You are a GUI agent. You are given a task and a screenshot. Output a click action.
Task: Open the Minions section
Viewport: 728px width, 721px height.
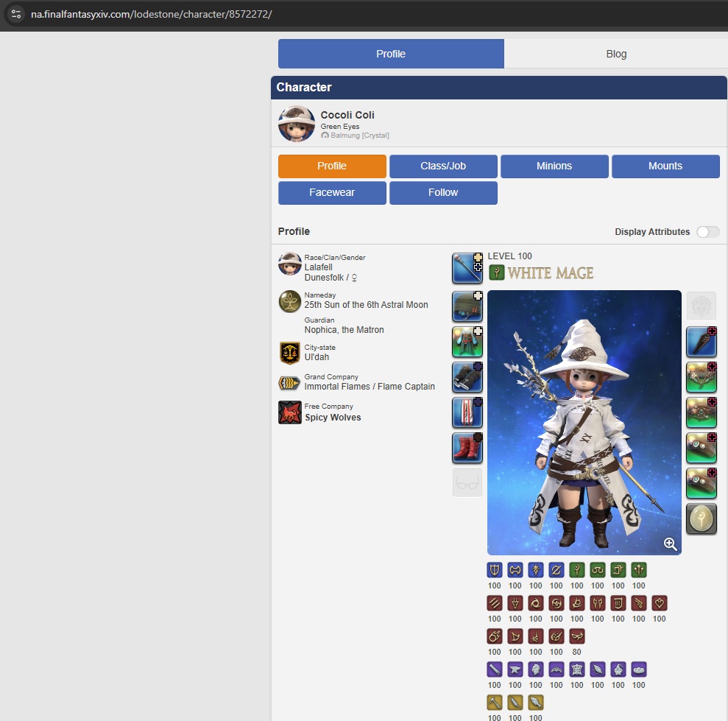554,166
